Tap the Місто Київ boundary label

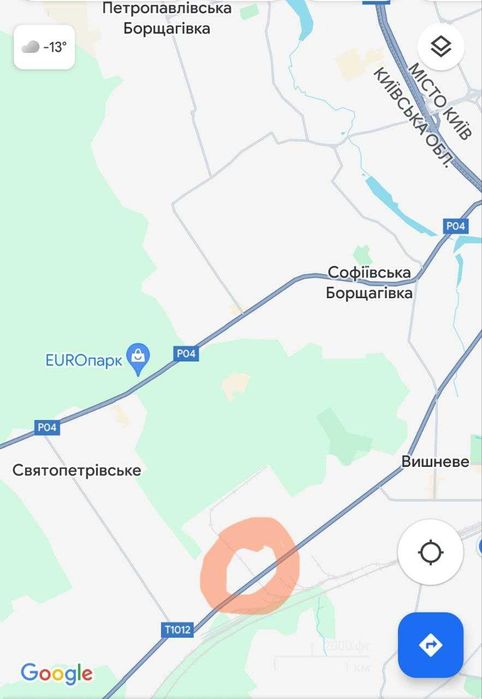coord(440,102)
